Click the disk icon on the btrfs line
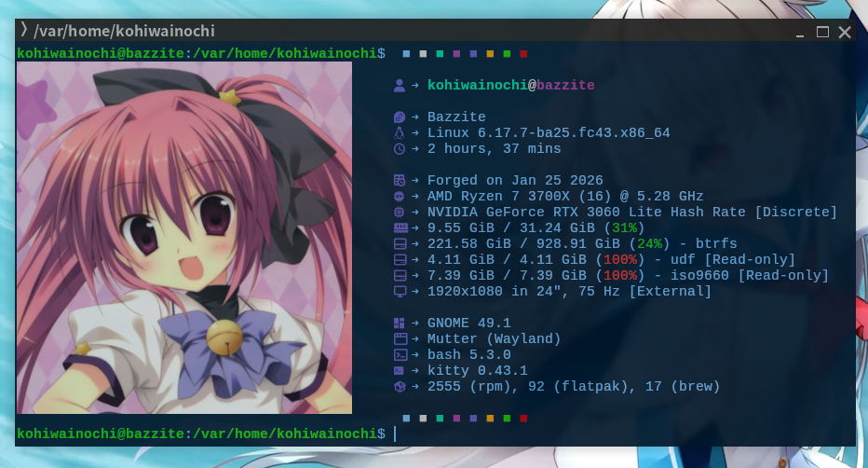The width and height of the screenshot is (868, 468). (400, 244)
